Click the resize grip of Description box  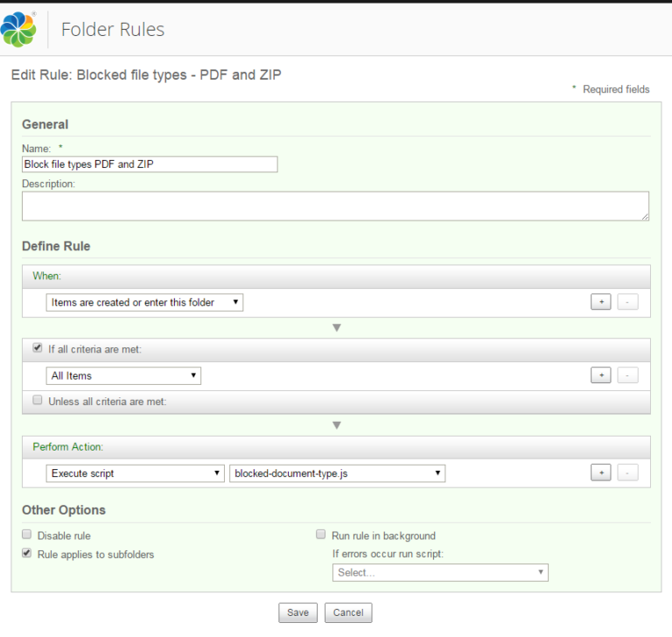645,217
